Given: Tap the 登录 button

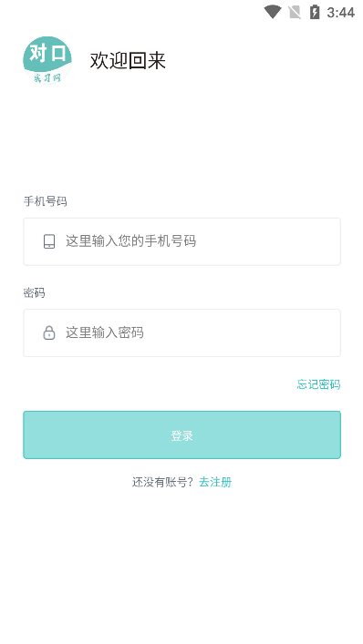Looking at the screenshot, I should pyautogui.click(x=181, y=434).
